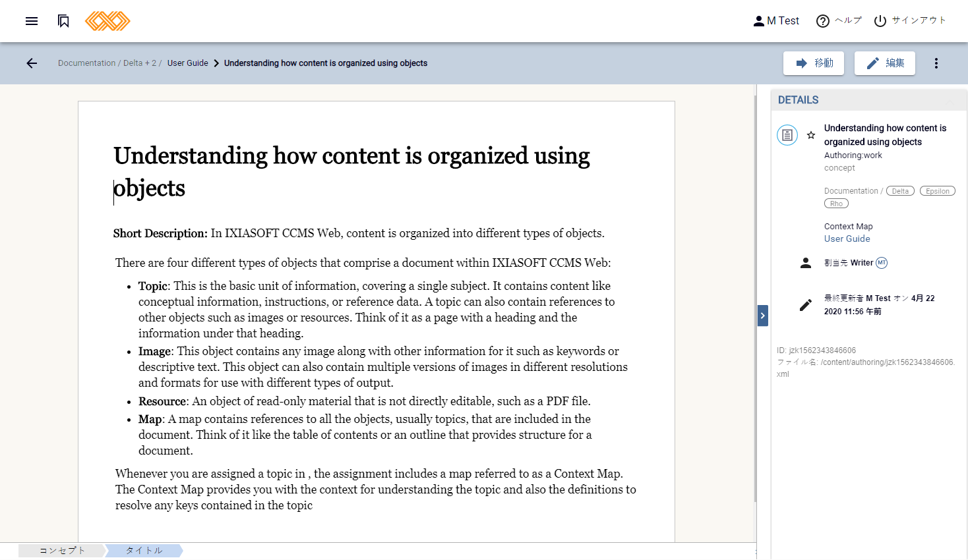The height and width of the screenshot is (560, 968).
Task: Click the 'Map' bullet item
Action: pyautogui.click(x=365, y=435)
